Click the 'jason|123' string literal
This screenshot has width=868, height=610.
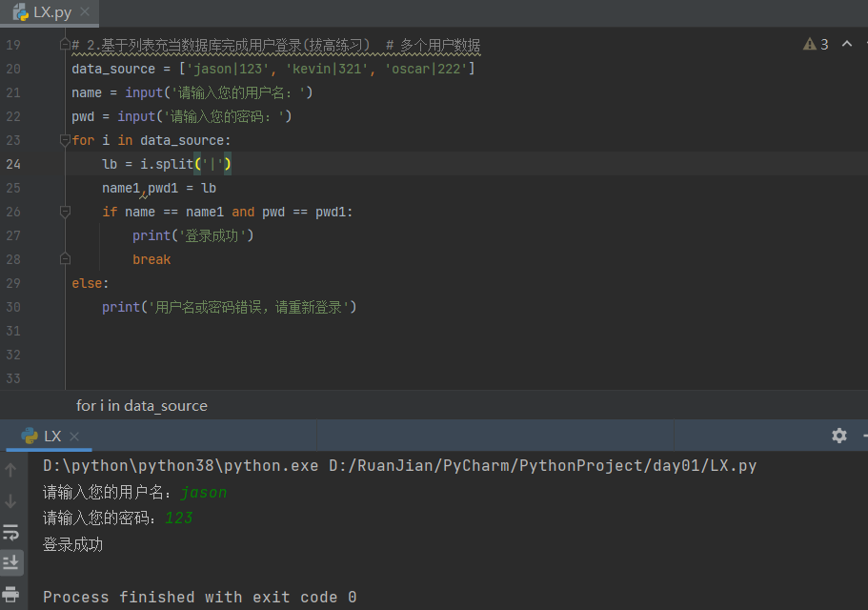point(228,70)
